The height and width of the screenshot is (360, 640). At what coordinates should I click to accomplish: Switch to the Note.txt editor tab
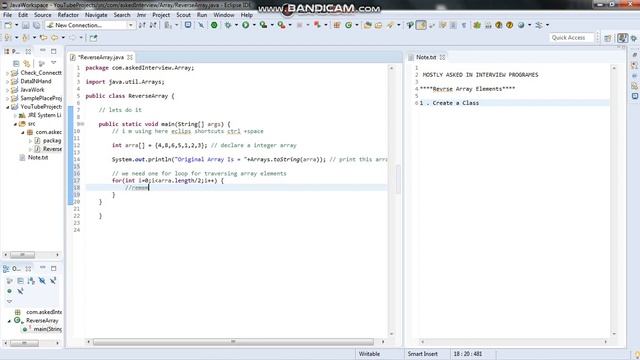tap(426, 57)
